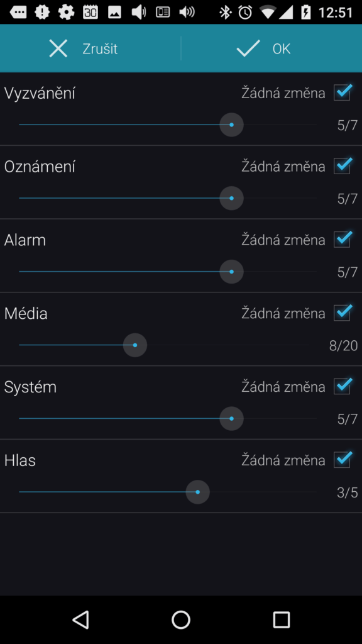Toggle Žádná změna checkbox for Hlas
Screen dimensions: 362x644
pyautogui.click(x=343, y=460)
